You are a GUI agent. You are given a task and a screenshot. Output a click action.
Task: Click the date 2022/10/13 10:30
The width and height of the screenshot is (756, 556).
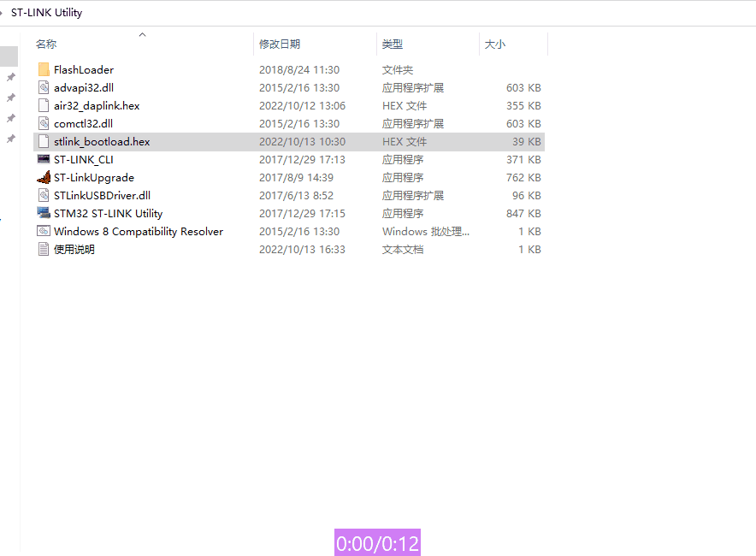pyautogui.click(x=302, y=141)
